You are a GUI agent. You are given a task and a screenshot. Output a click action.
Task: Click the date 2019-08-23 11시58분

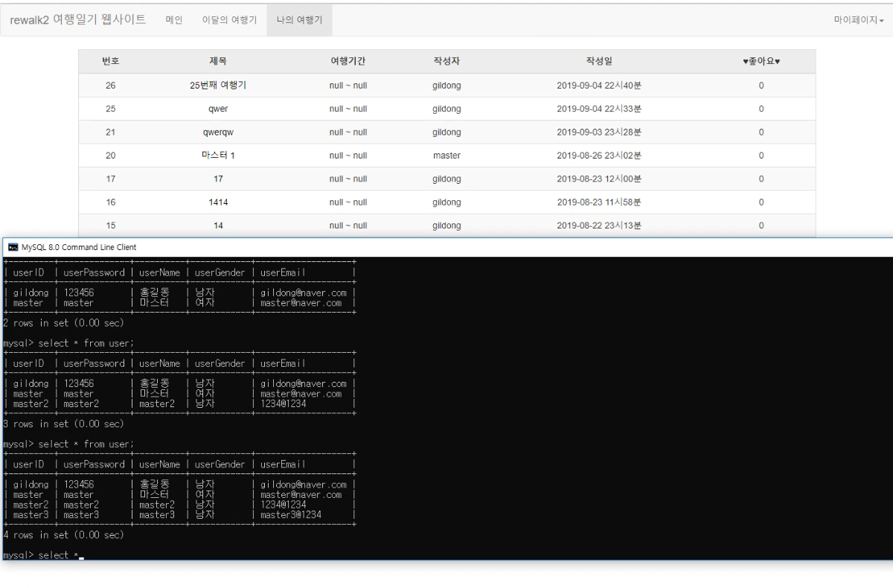point(599,202)
